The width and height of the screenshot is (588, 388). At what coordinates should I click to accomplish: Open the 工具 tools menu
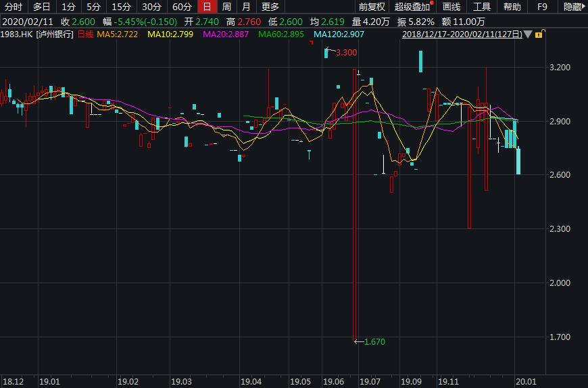(482, 7)
